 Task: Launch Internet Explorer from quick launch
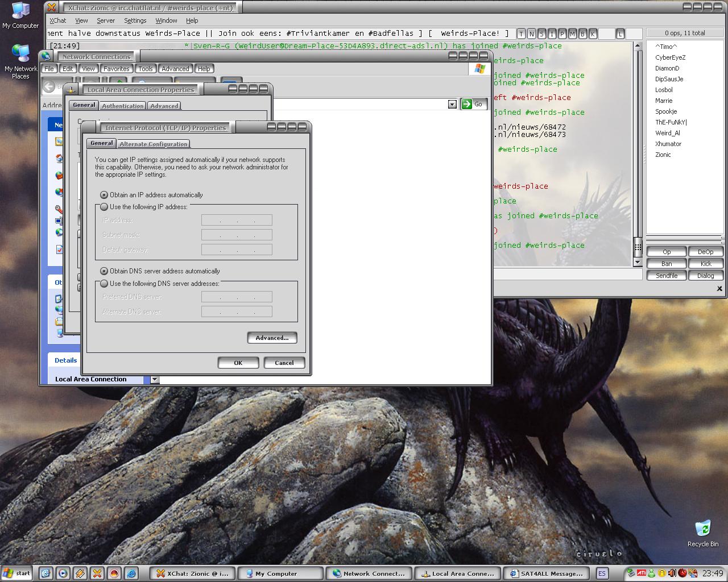click(x=131, y=573)
